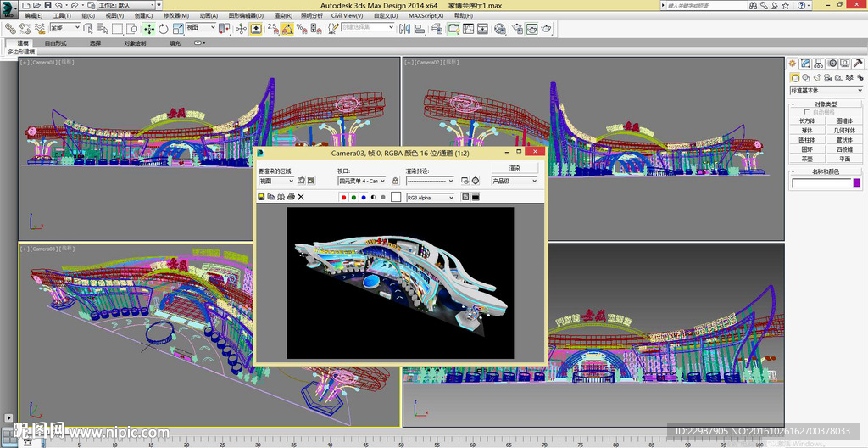The width and height of the screenshot is (868, 448).
Task: Open the RGB Alpha channel dropdown
Action: 430,197
